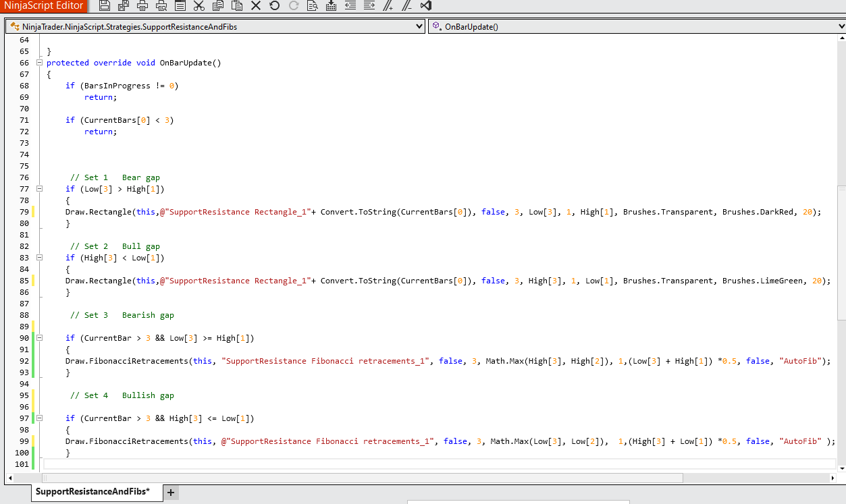This screenshot has width=846, height=504.
Task: Click 'protected override void OnBarUpdate()' line
Action: coord(134,63)
